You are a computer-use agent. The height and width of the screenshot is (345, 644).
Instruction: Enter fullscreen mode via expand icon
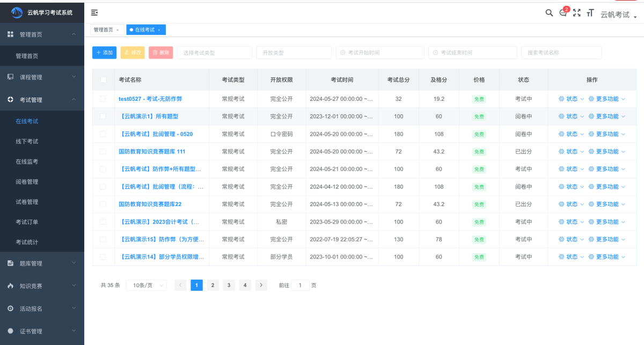pos(577,13)
